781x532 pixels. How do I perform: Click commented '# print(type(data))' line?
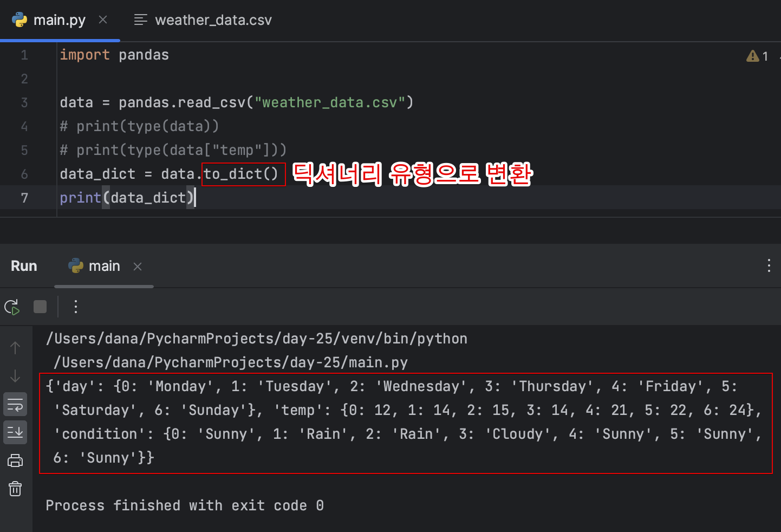139,126
